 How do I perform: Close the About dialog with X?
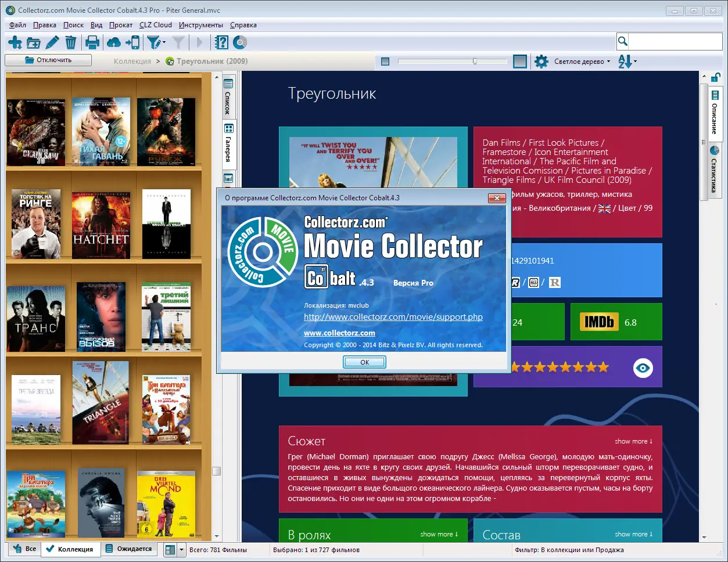[x=496, y=198]
